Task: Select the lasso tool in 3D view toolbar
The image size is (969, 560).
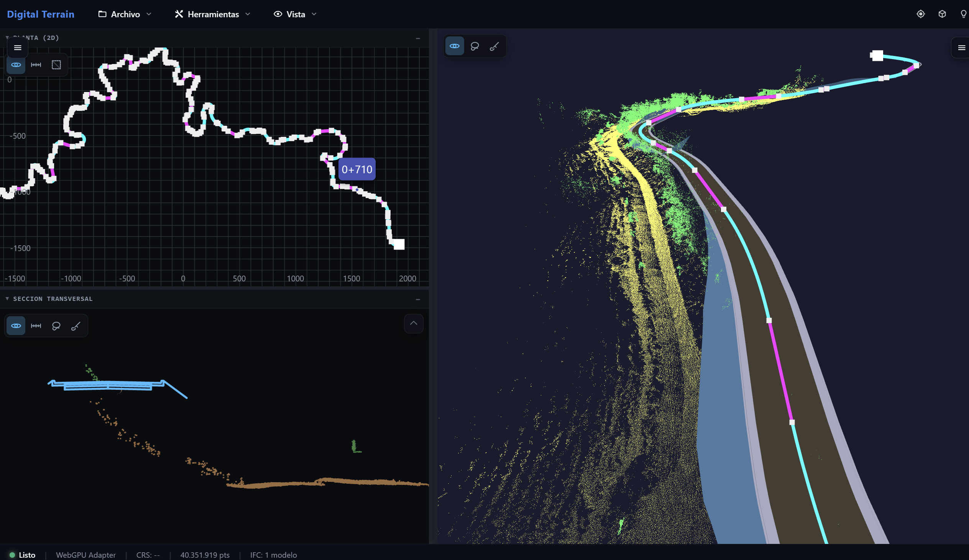Action: pyautogui.click(x=475, y=46)
